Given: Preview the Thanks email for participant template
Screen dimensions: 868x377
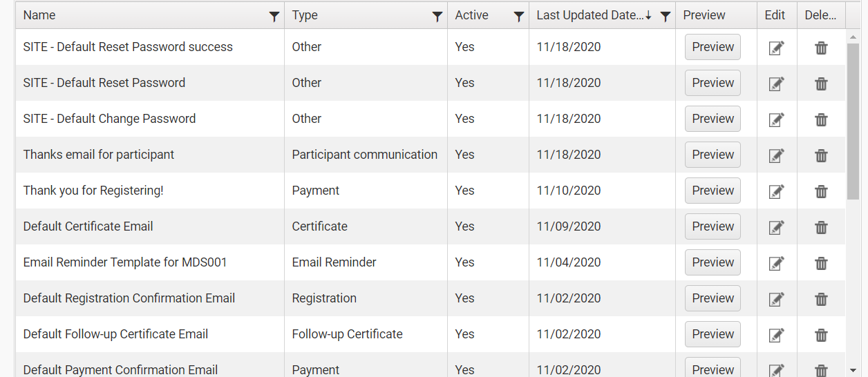Looking at the screenshot, I should tap(713, 155).
